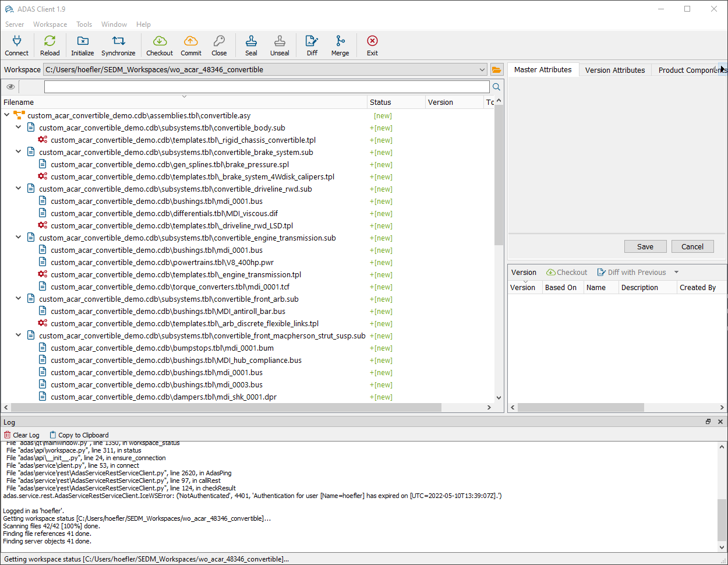
Task: Click the Synchronize toolbar icon
Action: pos(119,41)
